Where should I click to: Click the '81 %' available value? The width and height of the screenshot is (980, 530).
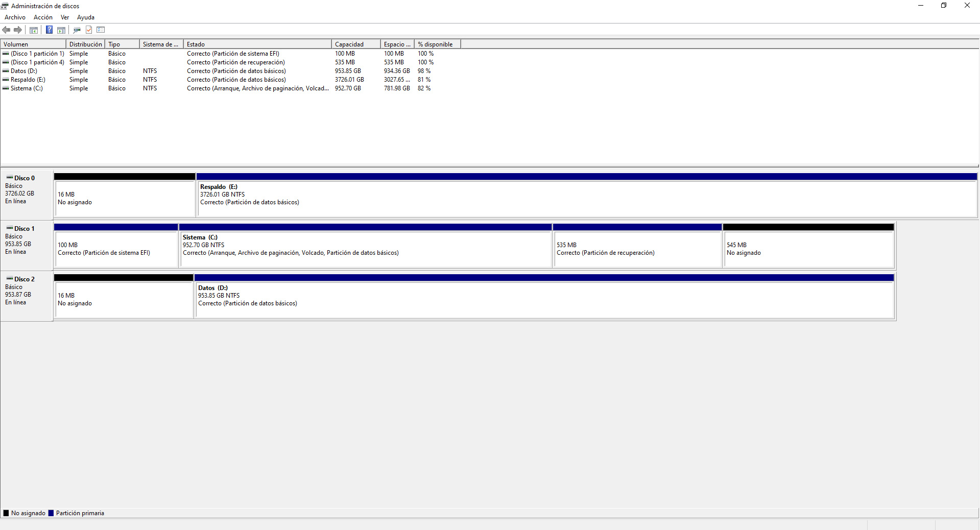coord(424,80)
